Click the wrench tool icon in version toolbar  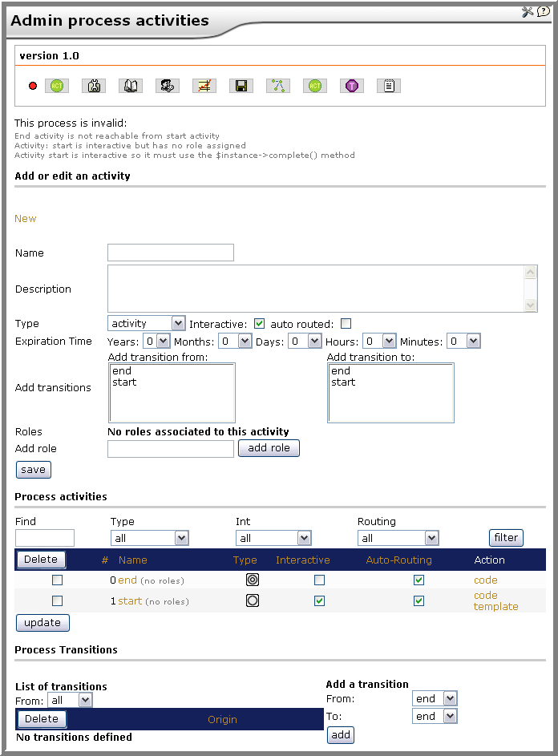tap(94, 86)
